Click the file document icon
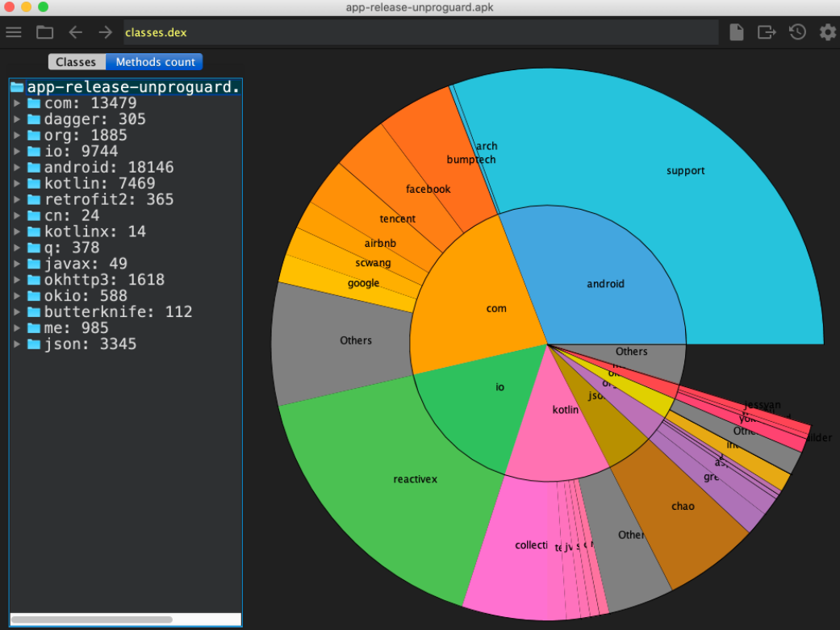 click(x=737, y=32)
